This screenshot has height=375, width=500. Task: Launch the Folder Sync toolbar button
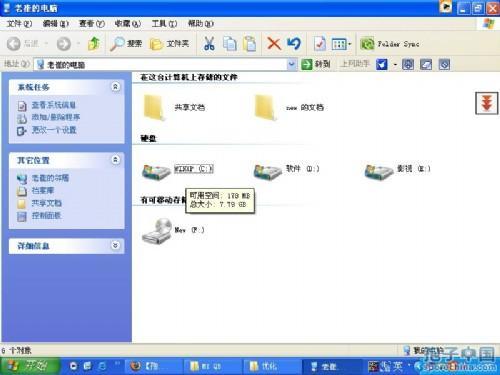click(x=389, y=44)
